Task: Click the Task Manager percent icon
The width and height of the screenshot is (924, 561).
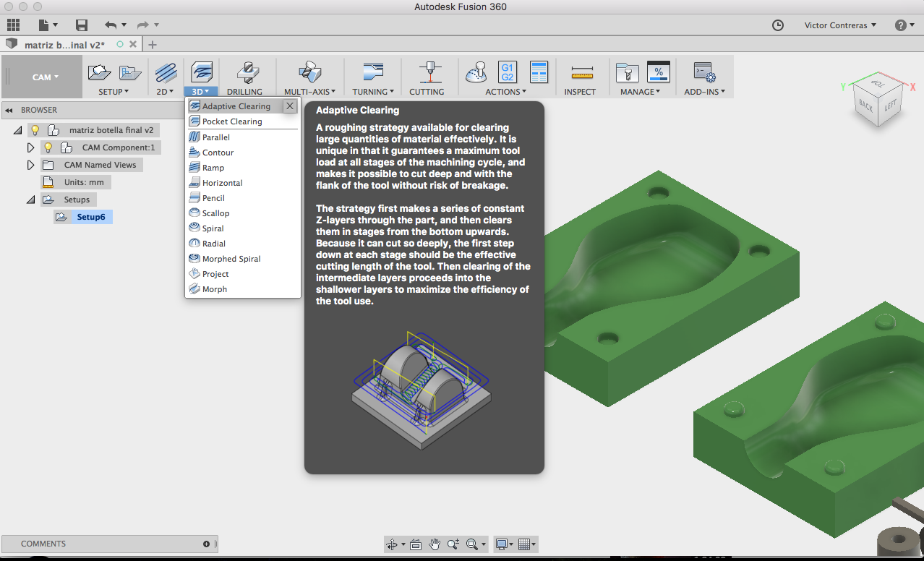Action: 659,72
